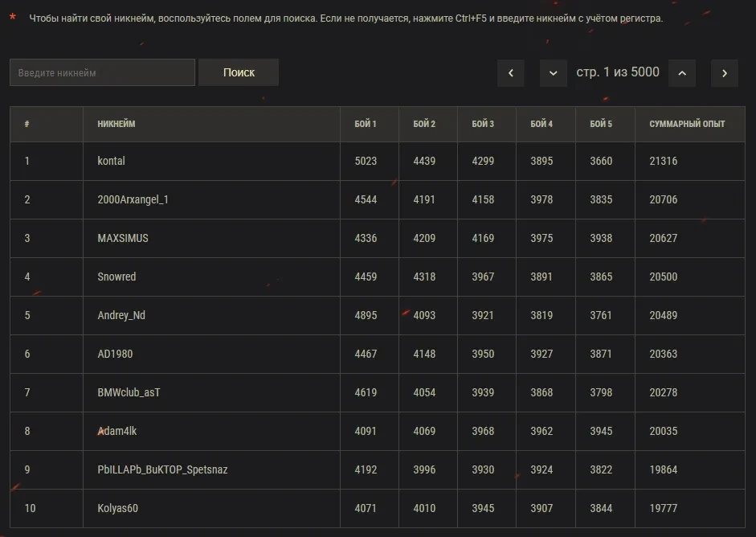756x537 pixels.
Task: Select the nickname kontal in first row
Action: pos(111,161)
